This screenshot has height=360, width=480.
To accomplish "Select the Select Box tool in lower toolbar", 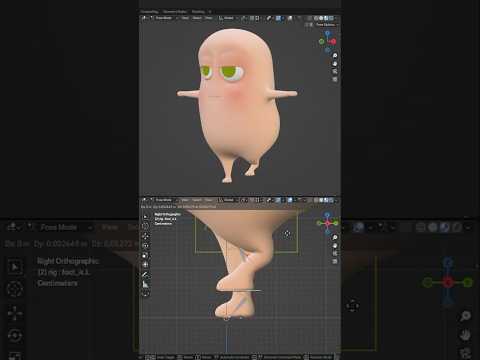I will point(145,217).
